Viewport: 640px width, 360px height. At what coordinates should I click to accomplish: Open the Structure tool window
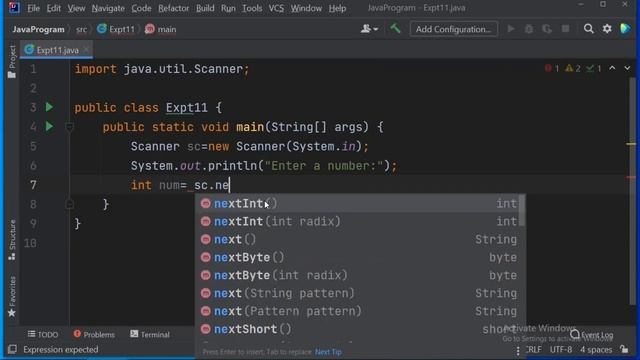[12, 240]
